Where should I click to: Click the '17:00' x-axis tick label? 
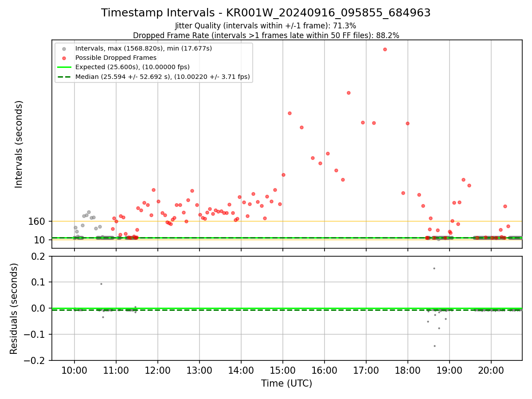(366, 371)
